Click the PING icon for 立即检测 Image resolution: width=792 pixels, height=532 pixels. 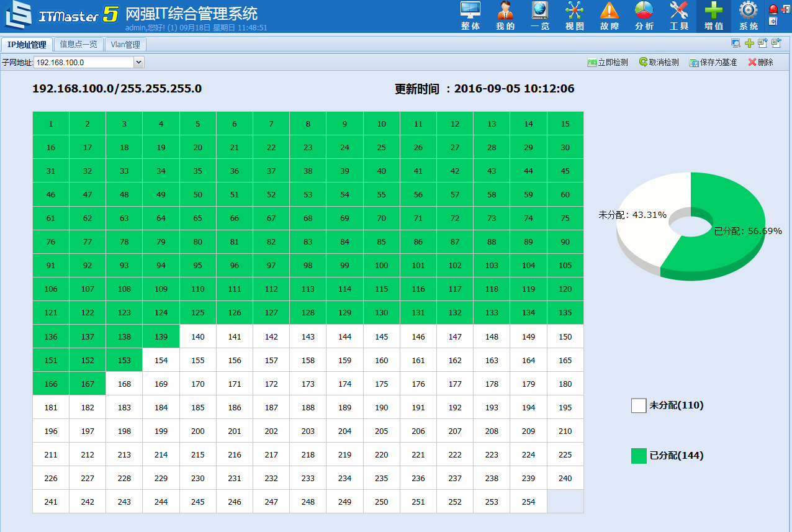coord(592,62)
